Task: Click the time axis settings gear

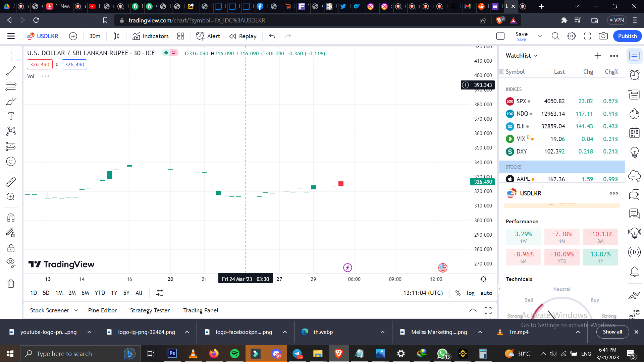Action: [483, 279]
